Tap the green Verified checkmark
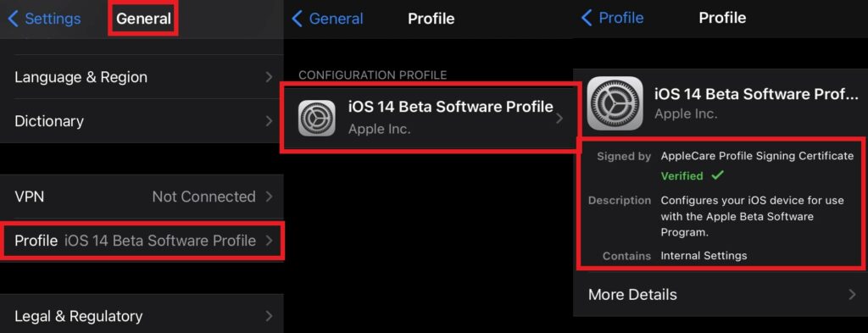The height and width of the screenshot is (333, 868). tap(717, 176)
